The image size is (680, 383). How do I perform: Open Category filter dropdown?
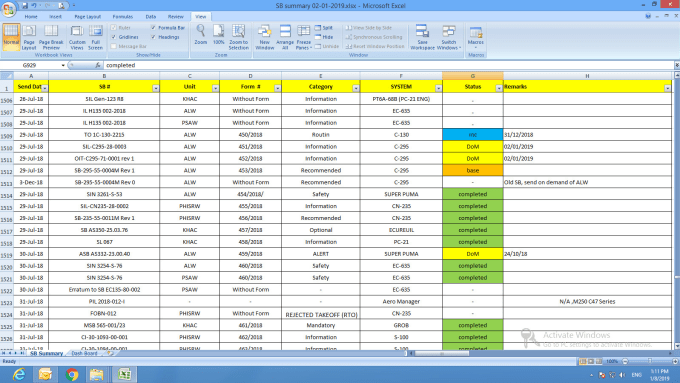pos(356,88)
